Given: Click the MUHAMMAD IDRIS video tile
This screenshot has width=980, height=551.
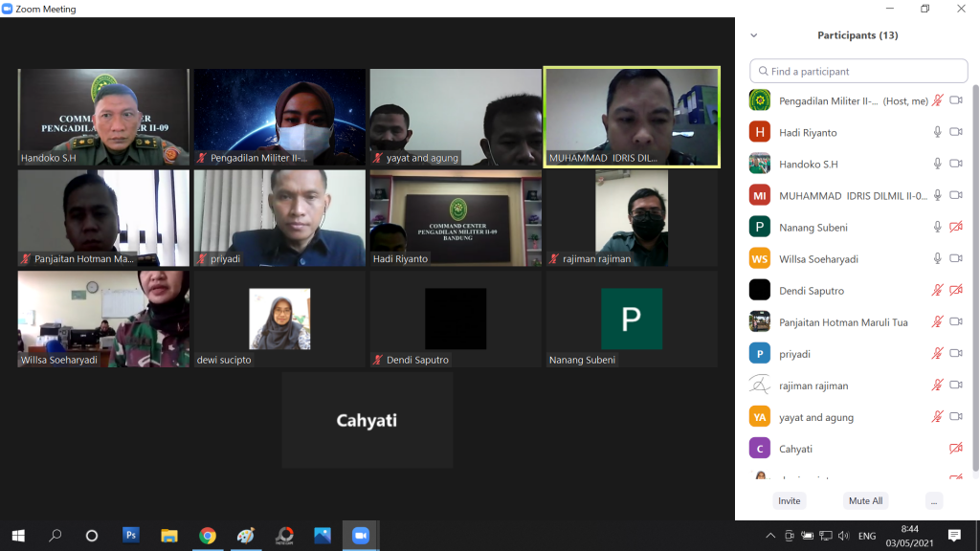Looking at the screenshot, I should coord(632,117).
